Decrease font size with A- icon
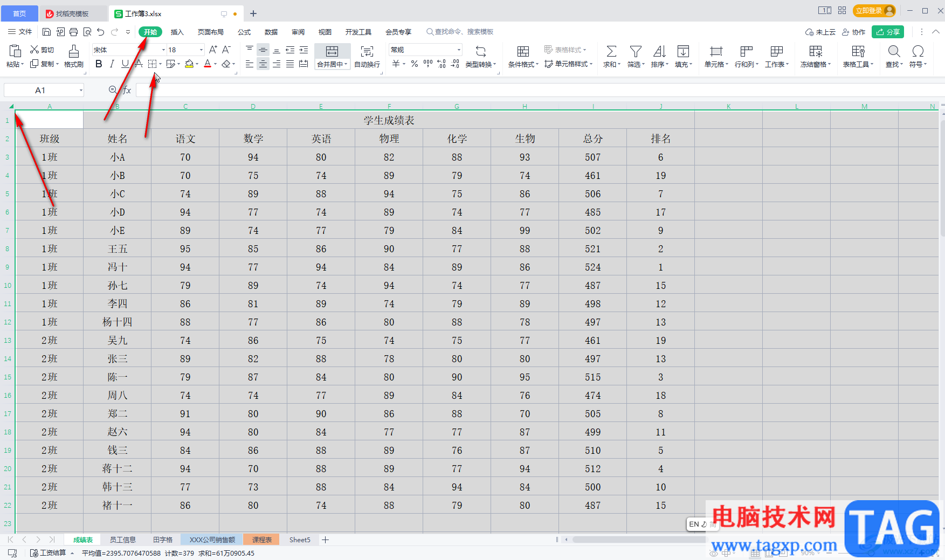 226,50
